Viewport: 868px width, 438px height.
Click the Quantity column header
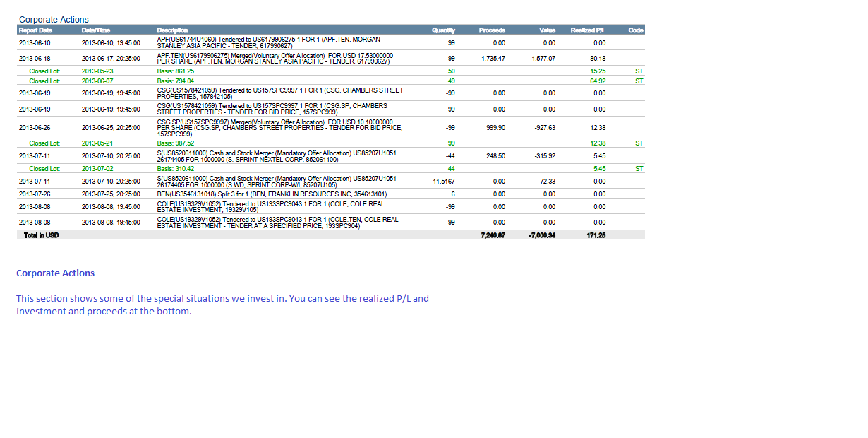(443, 30)
